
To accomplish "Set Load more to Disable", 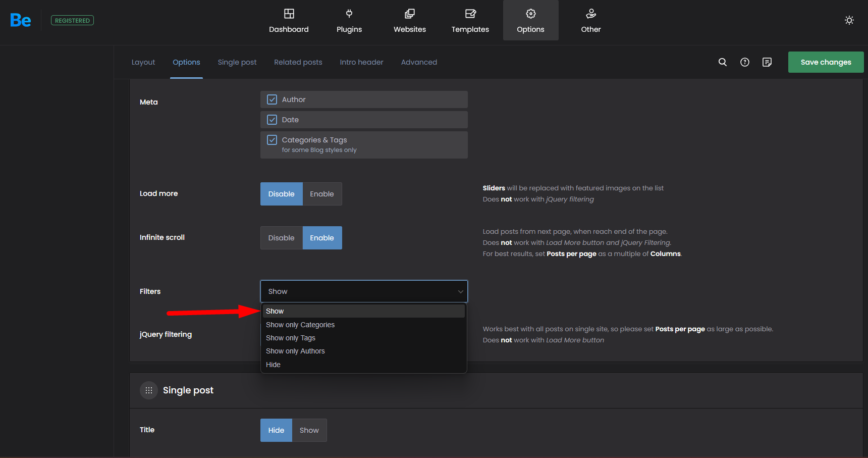I will click(x=282, y=194).
